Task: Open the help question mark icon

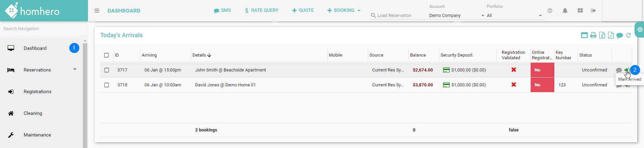Action: click(550, 11)
